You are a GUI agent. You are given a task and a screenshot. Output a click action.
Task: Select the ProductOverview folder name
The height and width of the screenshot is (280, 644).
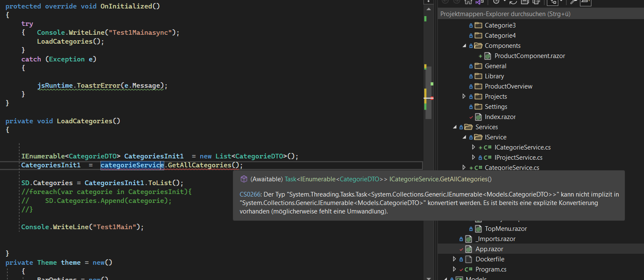(509, 86)
